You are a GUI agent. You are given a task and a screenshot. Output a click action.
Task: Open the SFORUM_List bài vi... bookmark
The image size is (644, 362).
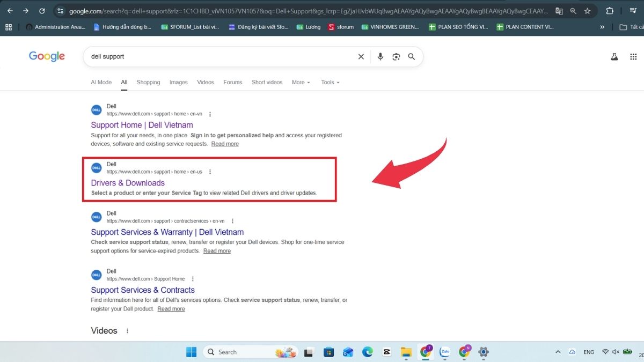pos(190,27)
